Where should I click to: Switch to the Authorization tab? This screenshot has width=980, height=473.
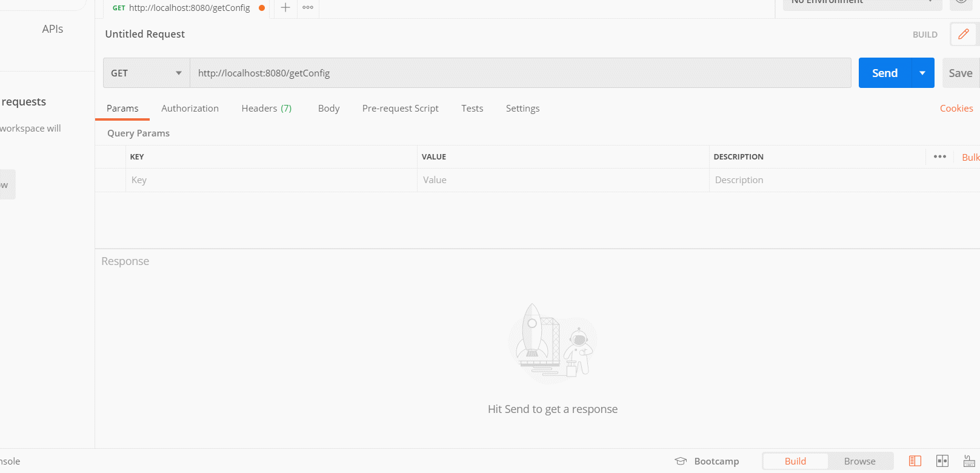[190, 109]
